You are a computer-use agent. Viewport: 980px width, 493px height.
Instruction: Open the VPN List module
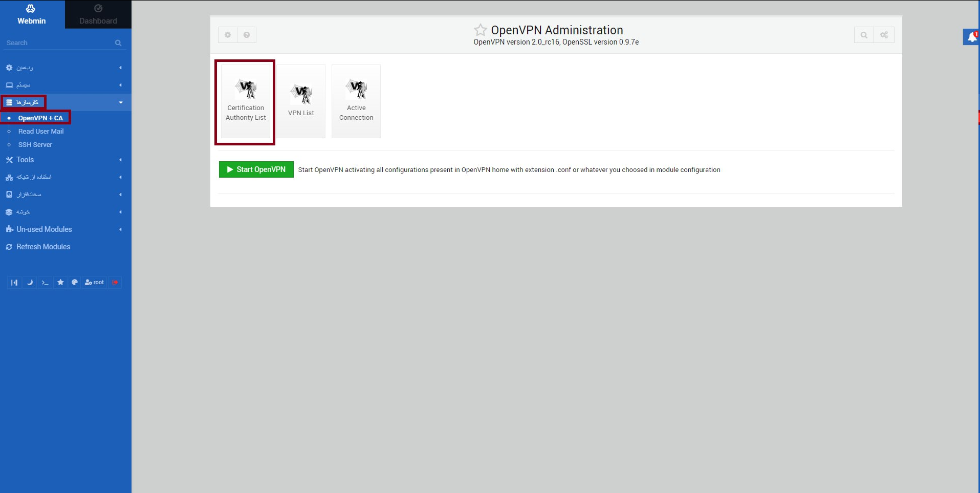pyautogui.click(x=301, y=101)
